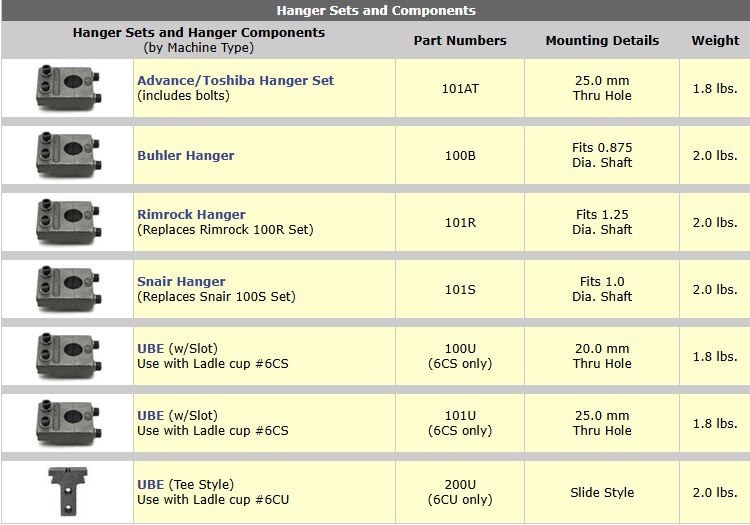Open the Snair Hanger product link
The width and height of the screenshot is (750, 525).
tap(181, 281)
